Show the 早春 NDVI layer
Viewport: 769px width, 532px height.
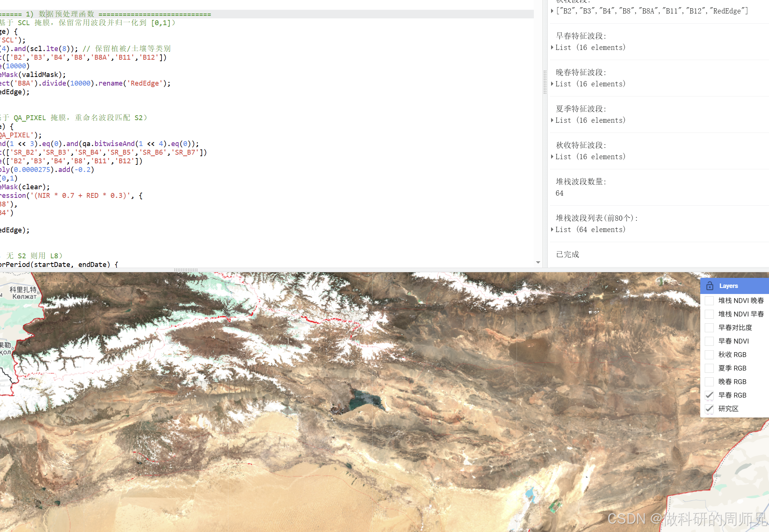pyautogui.click(x=710, y=341)
